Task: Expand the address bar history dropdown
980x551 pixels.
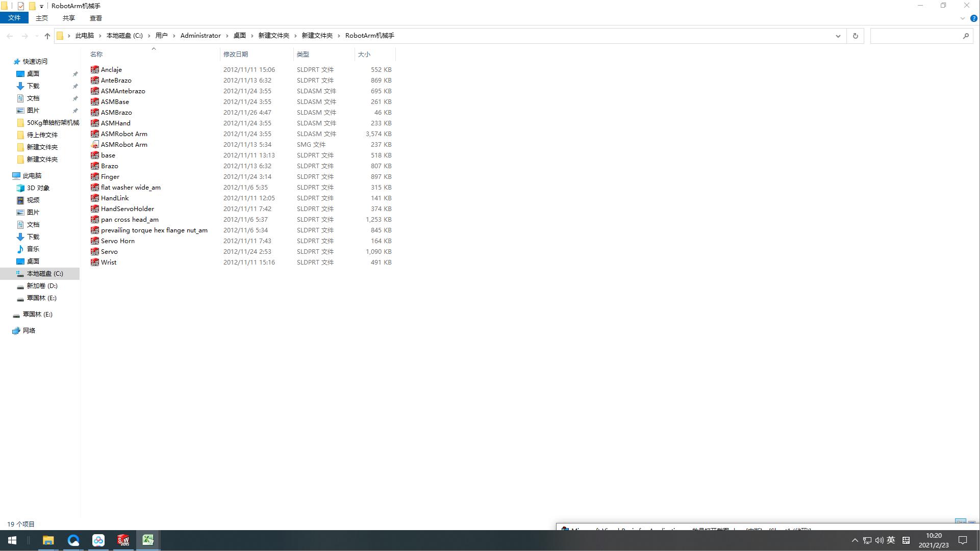Action: point(838,36)
